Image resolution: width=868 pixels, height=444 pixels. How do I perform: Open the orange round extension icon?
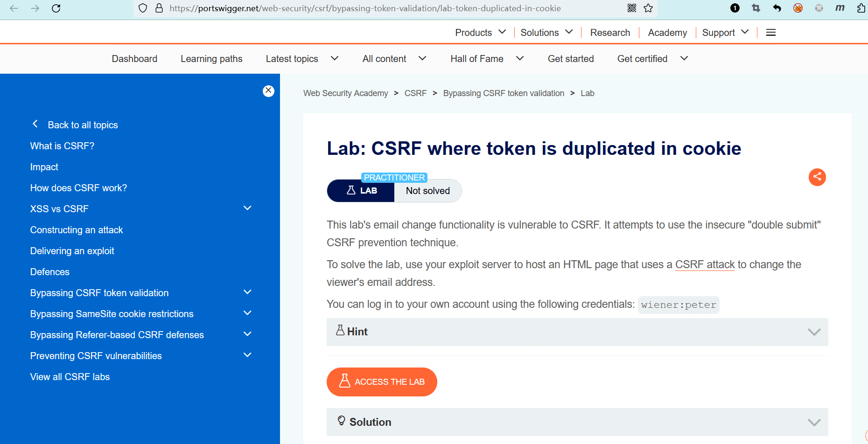798,8
